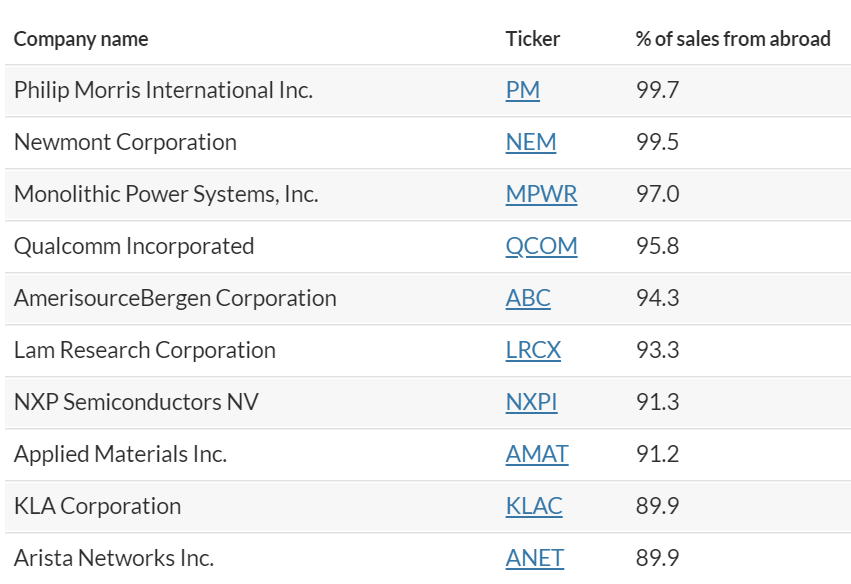Click the Ticker column header
The width and height of the screenshot is (851, 584).
[532, 39]
